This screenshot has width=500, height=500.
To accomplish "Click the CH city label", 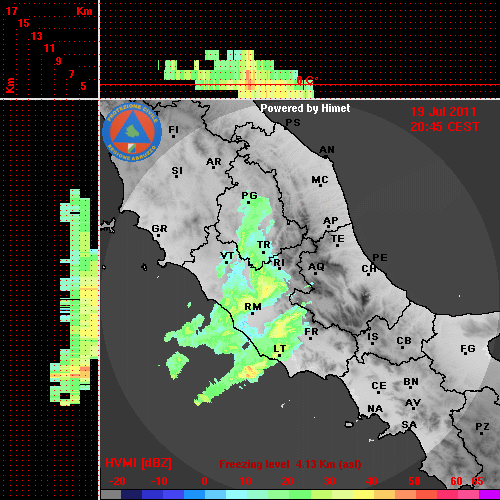I will pos(369,268).
